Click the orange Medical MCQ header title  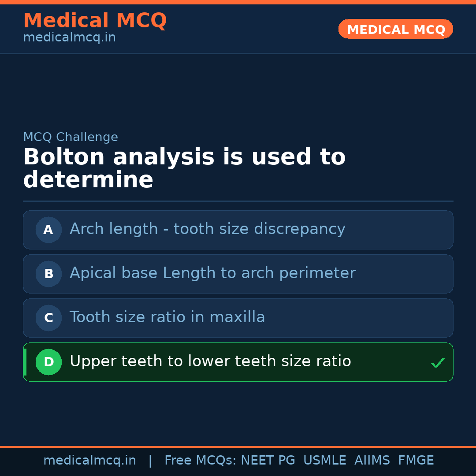[x=95, y=21]
